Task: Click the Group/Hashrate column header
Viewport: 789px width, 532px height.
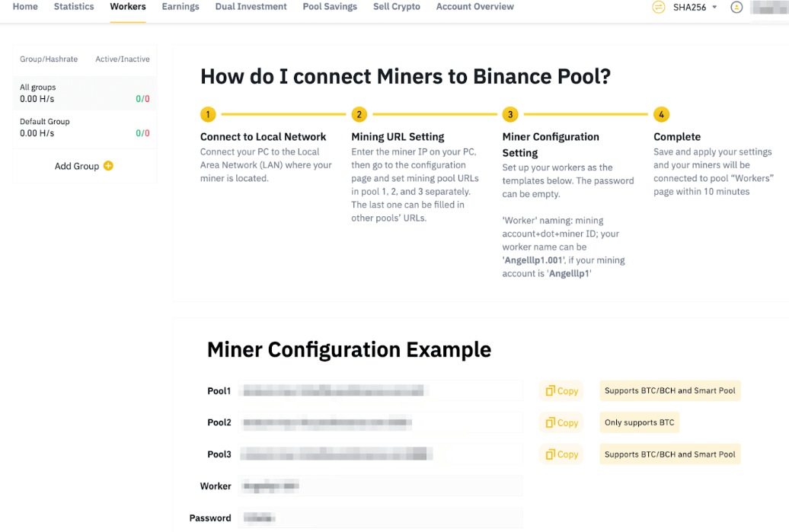Action: [x=49, y=59]
